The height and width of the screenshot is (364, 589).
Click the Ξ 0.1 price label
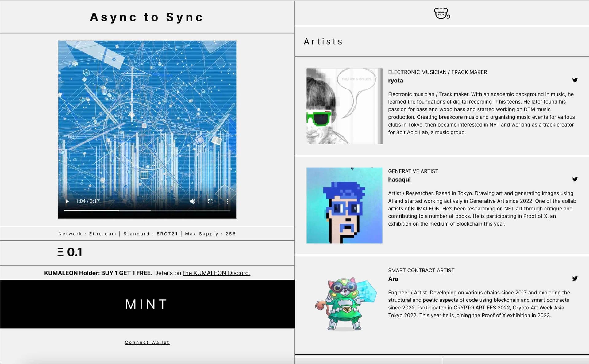click(x=70, y=252)
